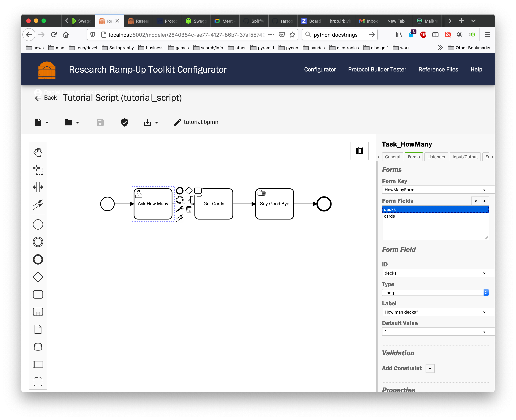516x420 pixels.
Task: Validate the BPMN diagram shield icon
Action: click(x=124, y=122)
